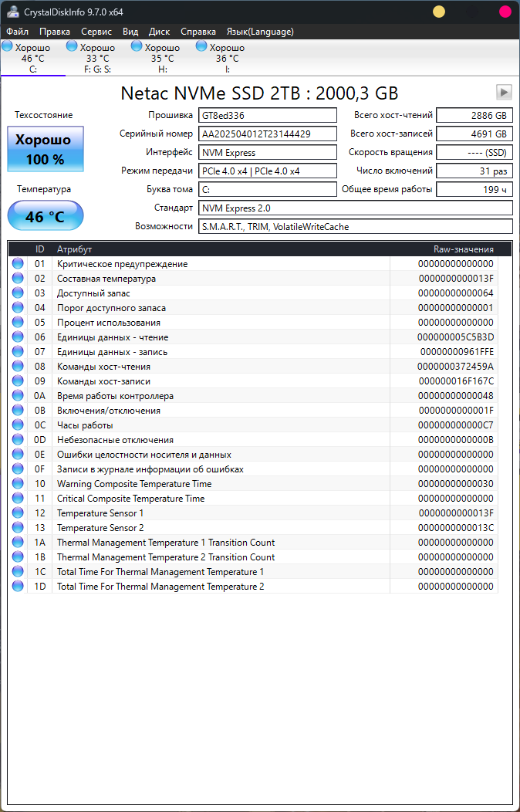This screenshot has width=520, height=812.
Task: Switch to disk H: tab at 35 °C
Action: click(163, 58)
